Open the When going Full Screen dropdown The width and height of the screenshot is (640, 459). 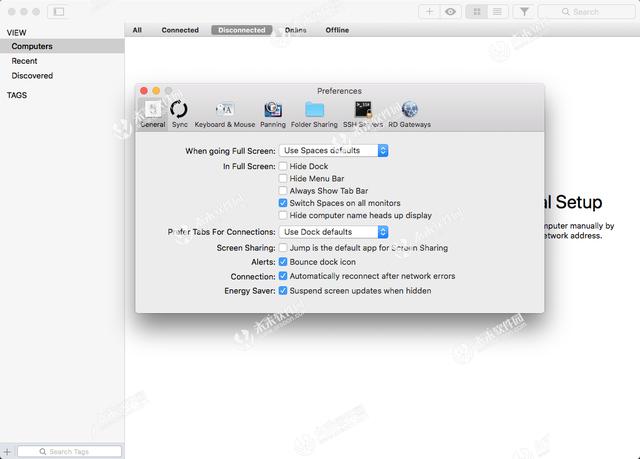coord(329,150)
